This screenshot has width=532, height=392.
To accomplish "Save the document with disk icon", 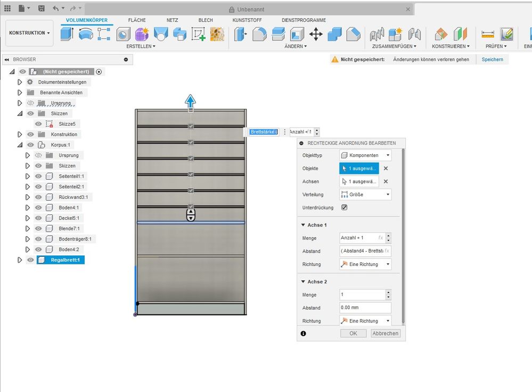I will [x=41, y=8].
